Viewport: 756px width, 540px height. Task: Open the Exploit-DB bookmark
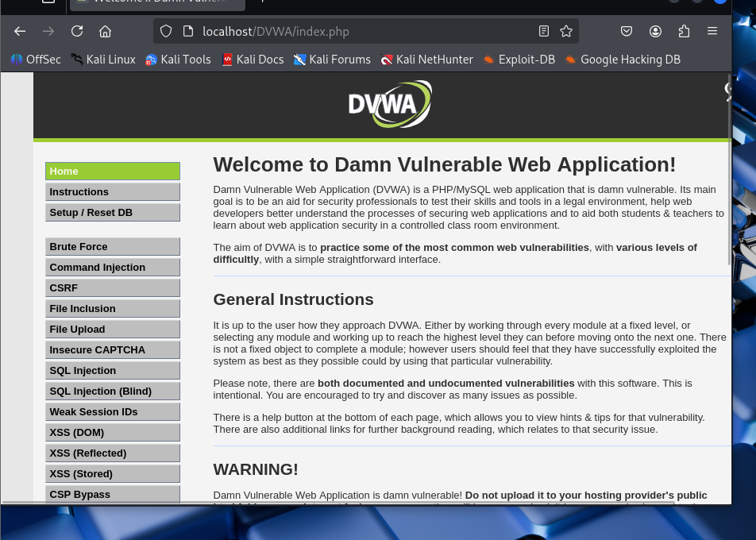[x=519, y=60]
